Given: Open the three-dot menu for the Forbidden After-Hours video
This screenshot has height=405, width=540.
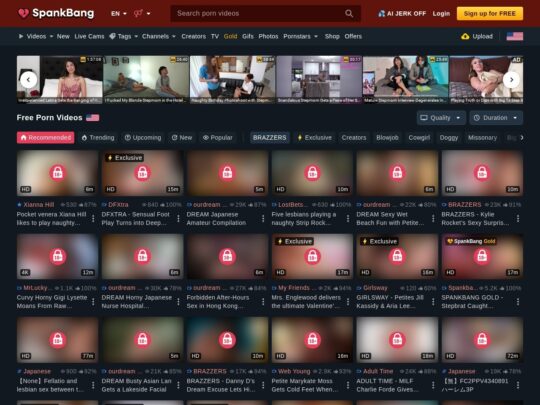Looking at the screenshot, I should tap(263, 302).
